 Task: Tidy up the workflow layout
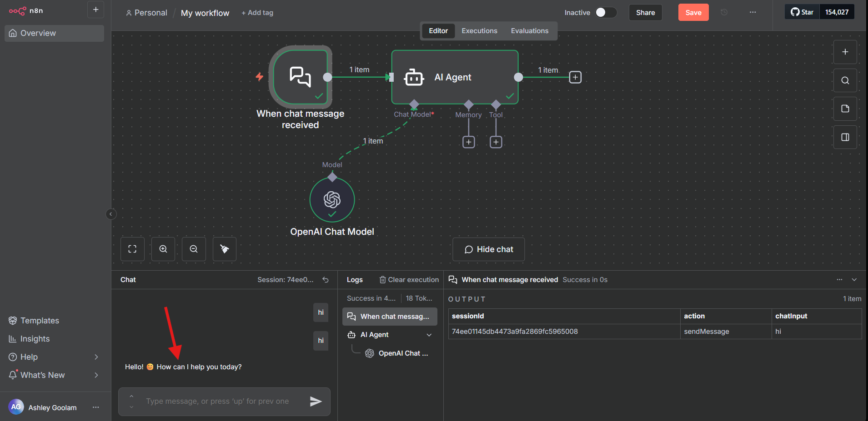tap(224, 249)
